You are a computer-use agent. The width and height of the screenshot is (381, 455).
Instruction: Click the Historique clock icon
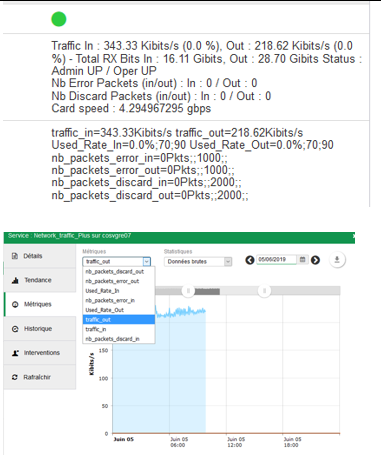coord(15,329)
